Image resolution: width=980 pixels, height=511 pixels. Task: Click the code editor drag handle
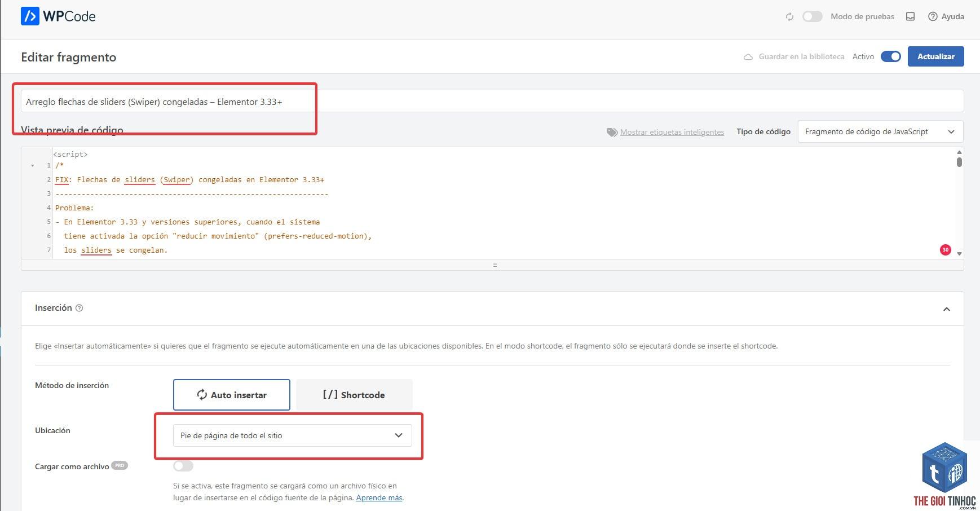point(495,265)
